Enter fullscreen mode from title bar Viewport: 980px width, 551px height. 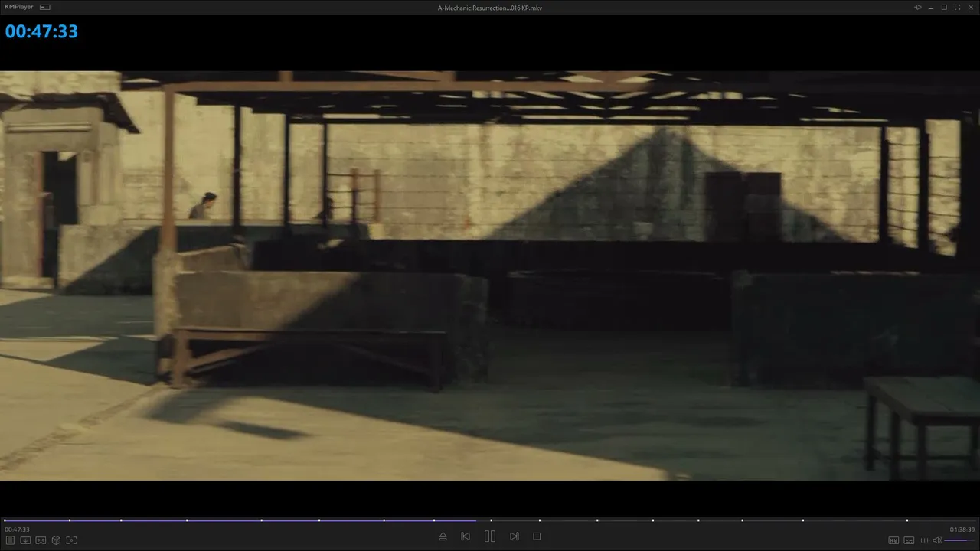click(x=957, y=8)
